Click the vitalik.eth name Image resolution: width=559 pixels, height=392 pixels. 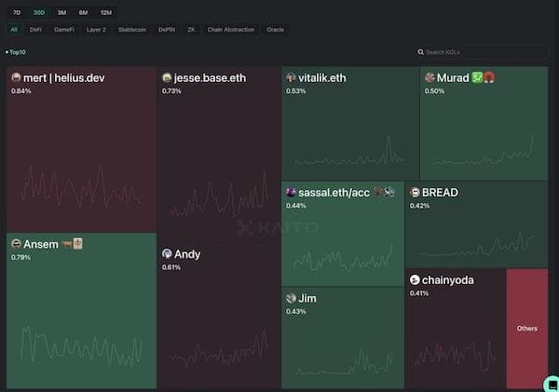[x=322, y=77]
